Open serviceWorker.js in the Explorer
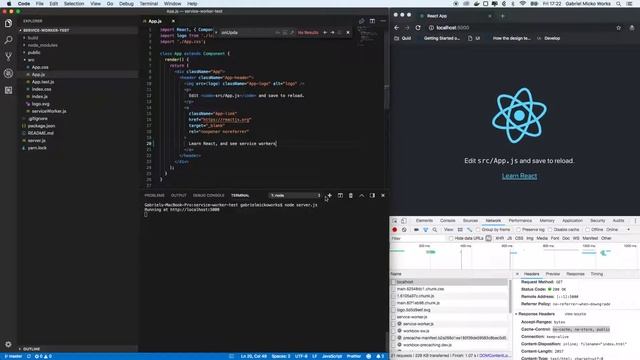The image size is (640, 360). tap(49, 111)
